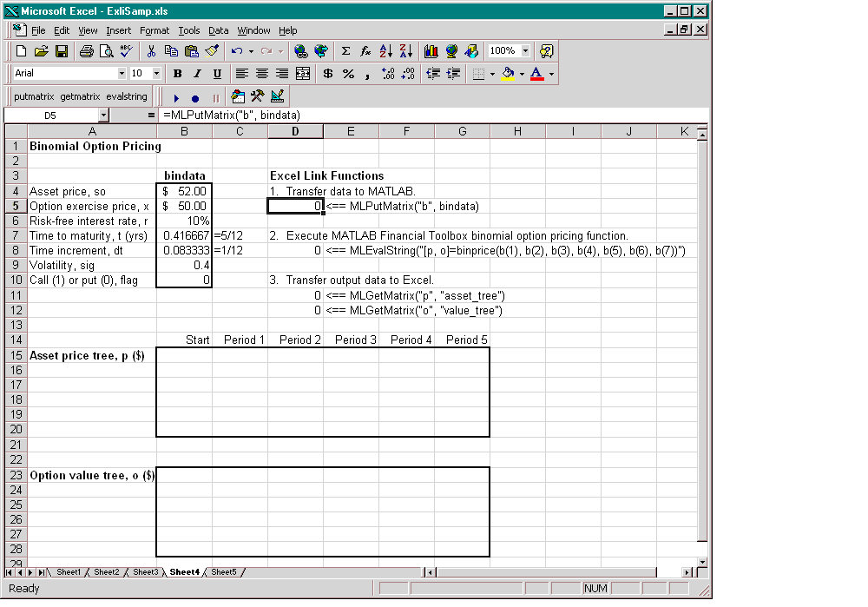Switch to the Sheet5 tab
Screen dimensions: 868x607
pyautogui.click(x=223, y=572)
